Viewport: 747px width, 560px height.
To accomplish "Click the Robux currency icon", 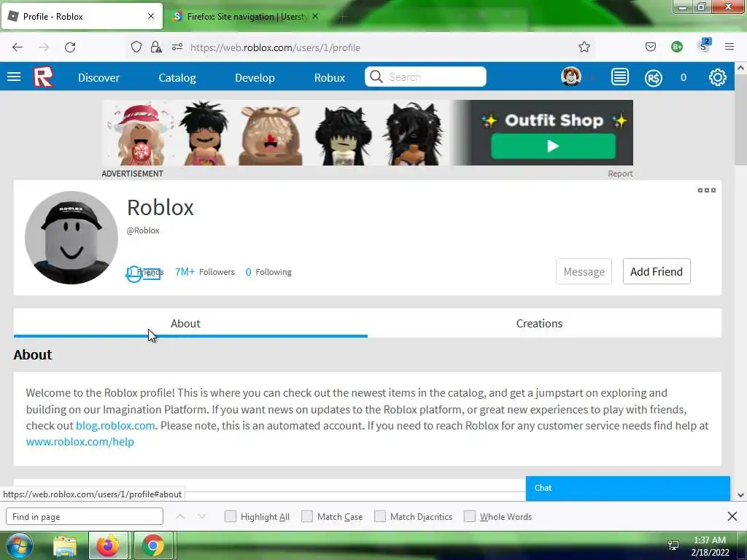I will point(653,77).
